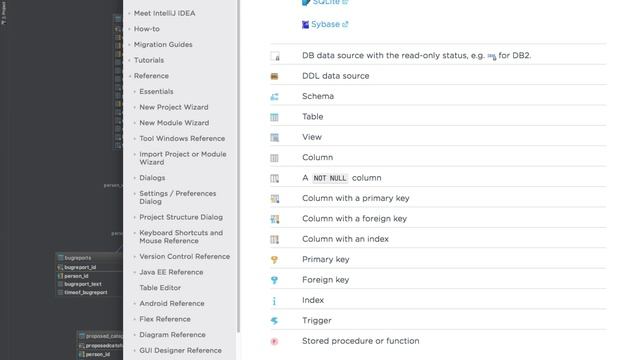Screen dimensions: 640x360
Task: Open the Tutorials section
Action: [149, 60]
